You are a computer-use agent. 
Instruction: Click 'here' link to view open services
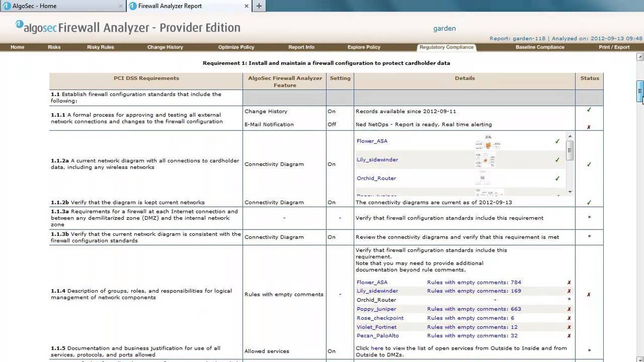point(377,348)
